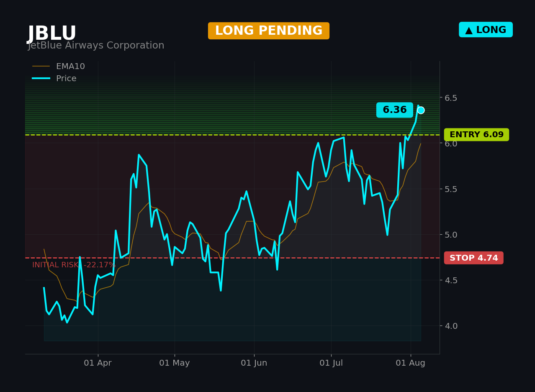
Task: Click the 6.36 current price label
Action: coord(394,110)
